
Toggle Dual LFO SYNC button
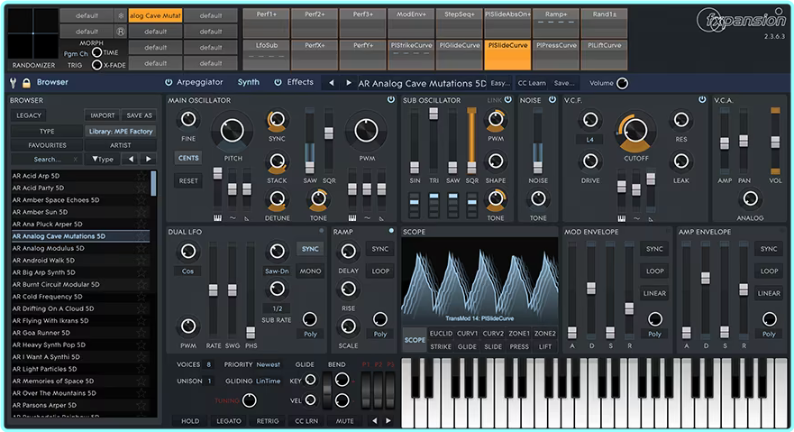pyautogui.click(x=310, y=249)
